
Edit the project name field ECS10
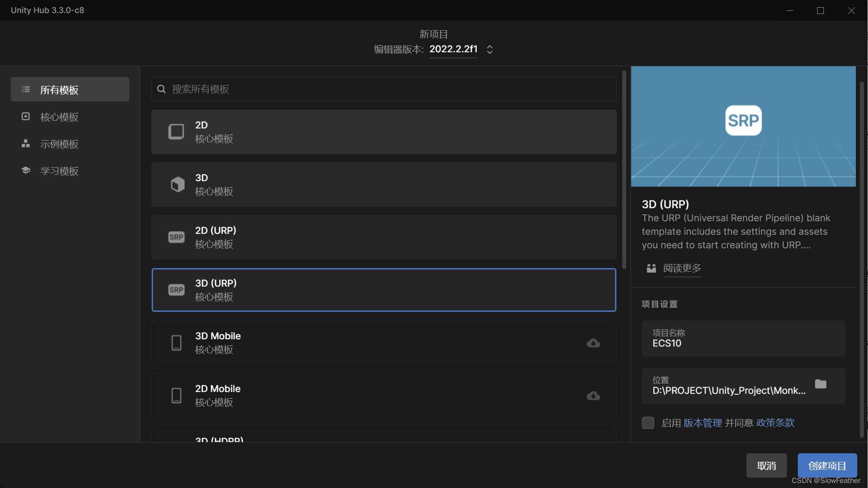click(743, 338)
